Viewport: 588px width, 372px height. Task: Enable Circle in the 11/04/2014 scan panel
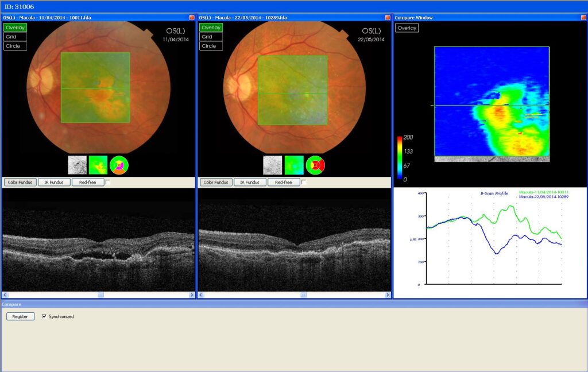point(15,46)
